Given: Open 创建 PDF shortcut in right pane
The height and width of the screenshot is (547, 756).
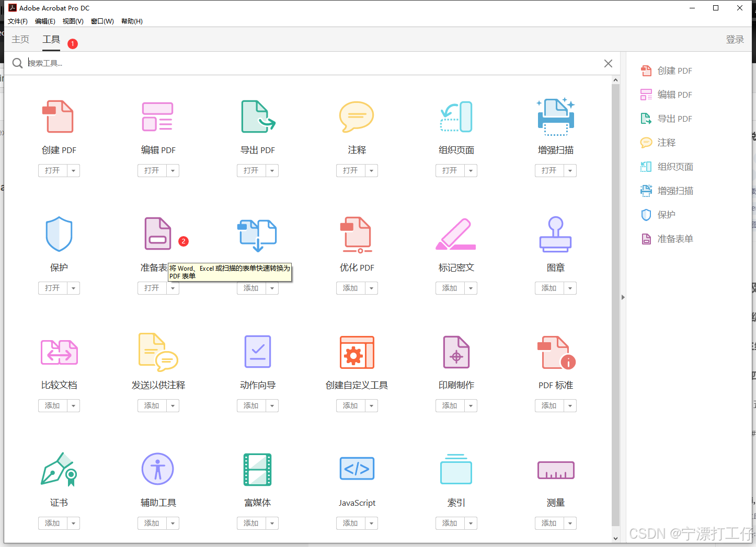Looking at the screenshot, I should click(667, 71).
